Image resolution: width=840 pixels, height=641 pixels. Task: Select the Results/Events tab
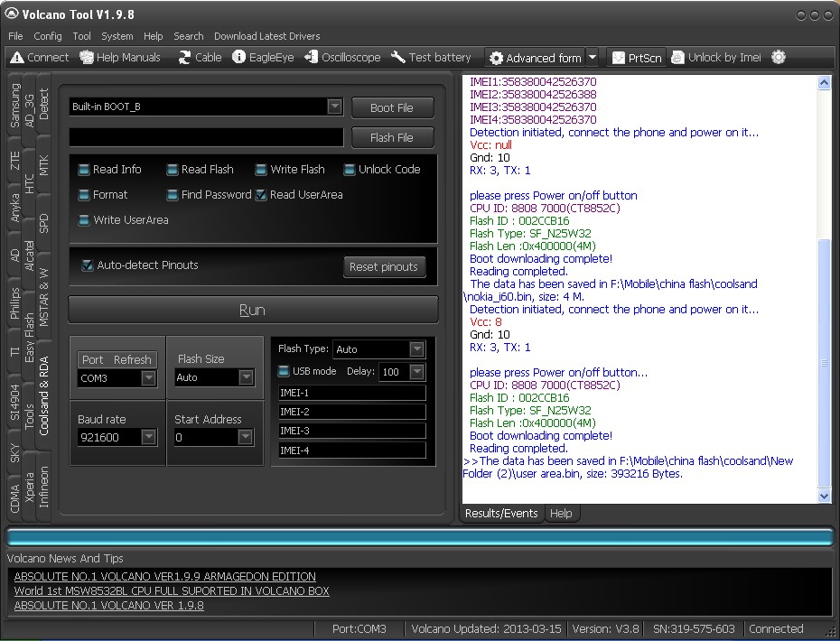click(x=501, y=513)
